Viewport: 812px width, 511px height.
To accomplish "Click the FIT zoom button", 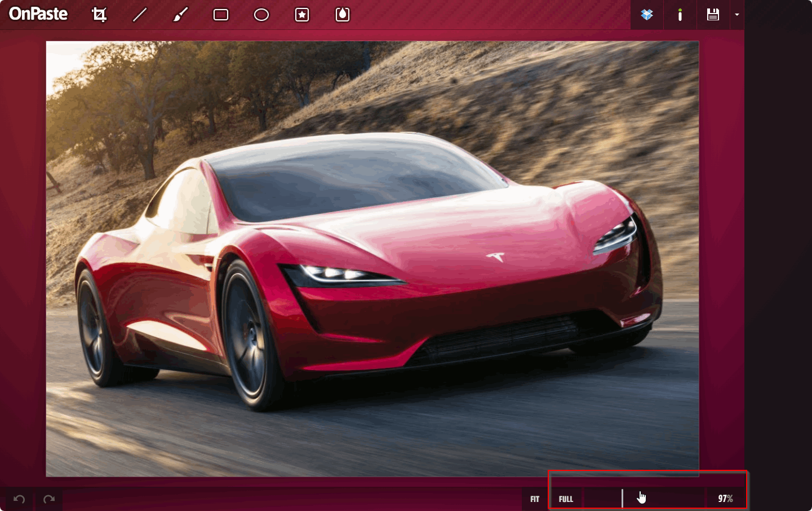I will (535, 499).
